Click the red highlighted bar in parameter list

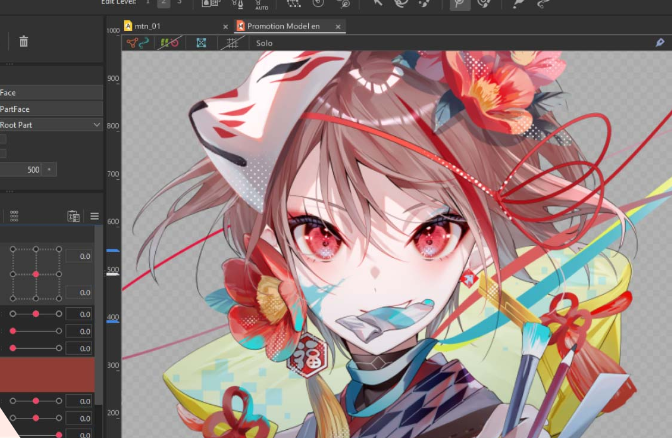(47, 375)
